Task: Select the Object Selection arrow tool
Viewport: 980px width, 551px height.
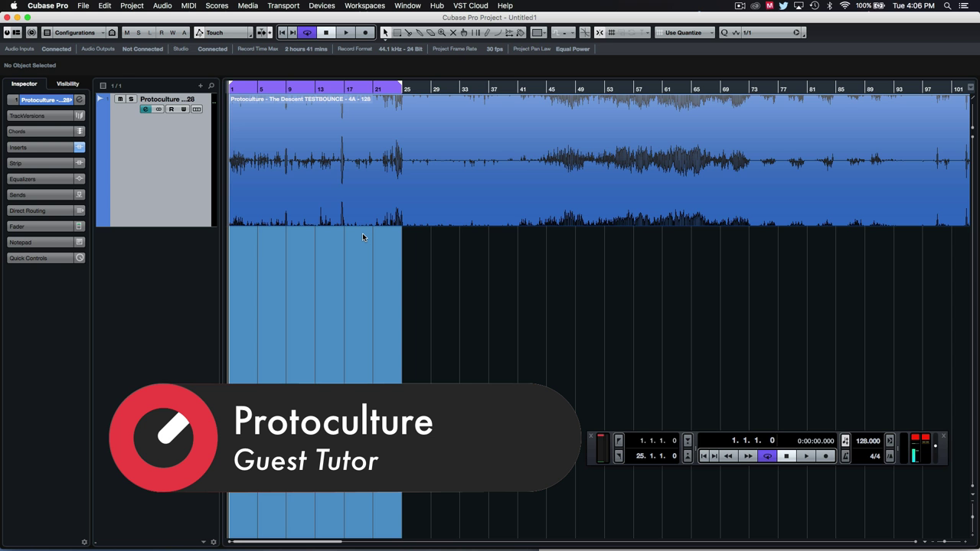Action: click(385, 33)
